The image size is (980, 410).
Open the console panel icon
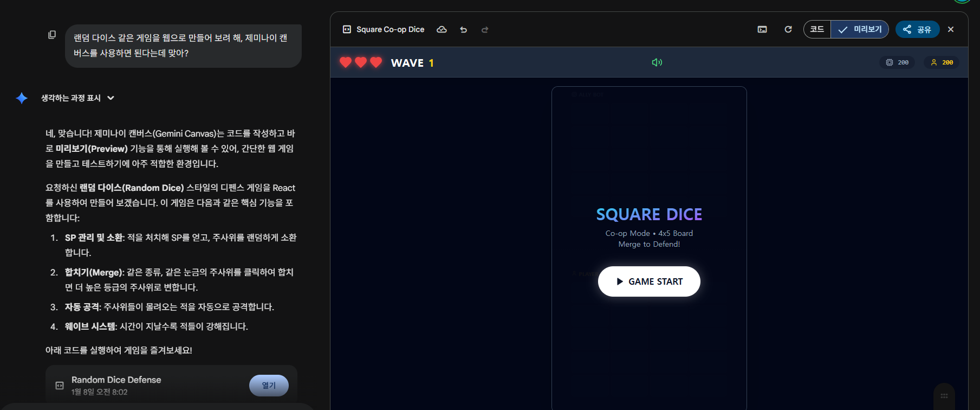click(762, 29)
